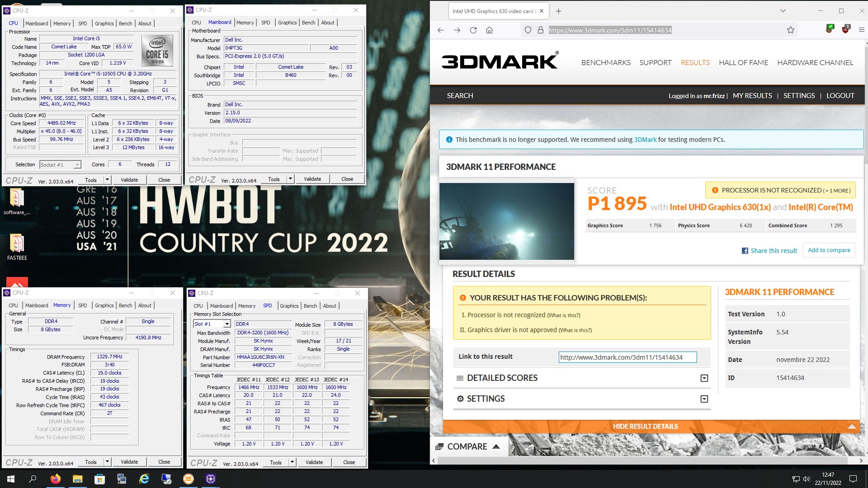Go back in Firefox browser
Screen dimensions: 868x488
(441, 30)
